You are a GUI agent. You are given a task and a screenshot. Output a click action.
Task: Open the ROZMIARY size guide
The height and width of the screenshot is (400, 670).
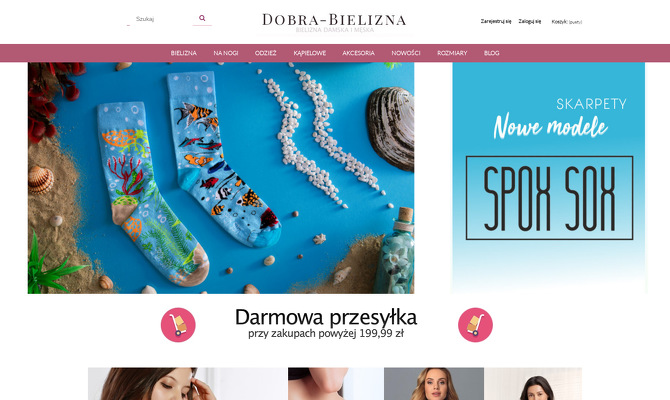coord(452,53)
